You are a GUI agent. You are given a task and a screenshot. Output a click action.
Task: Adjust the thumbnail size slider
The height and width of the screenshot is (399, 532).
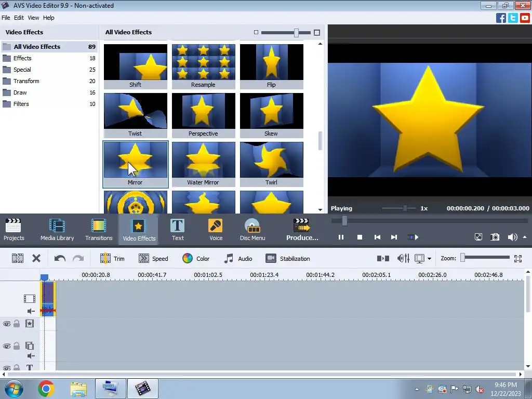(x=286, y=33)
